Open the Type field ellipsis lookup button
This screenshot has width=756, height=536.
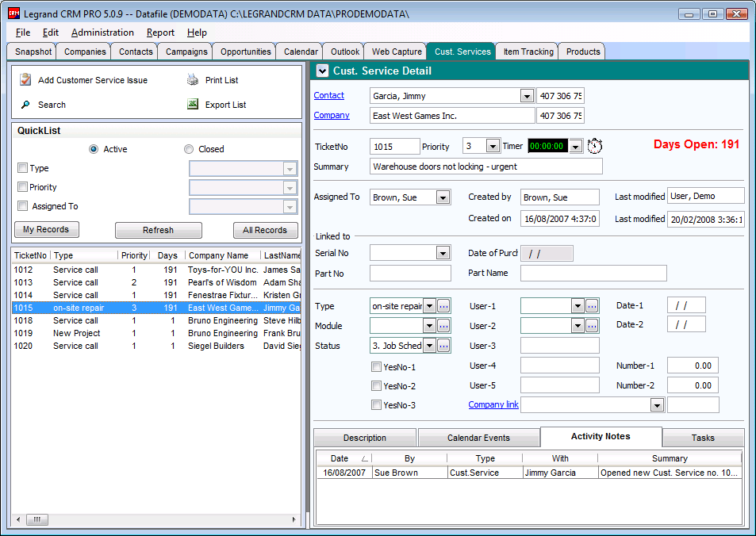point(443,305)
